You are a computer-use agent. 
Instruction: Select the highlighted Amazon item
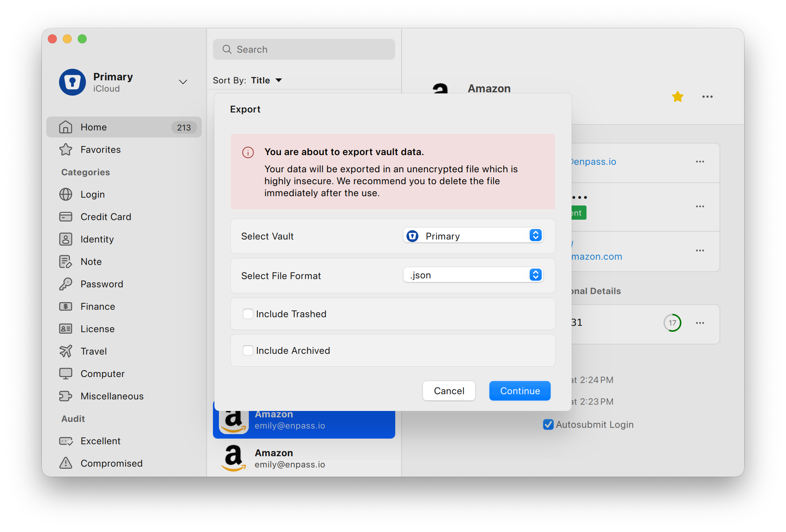(x=304, y=424)
